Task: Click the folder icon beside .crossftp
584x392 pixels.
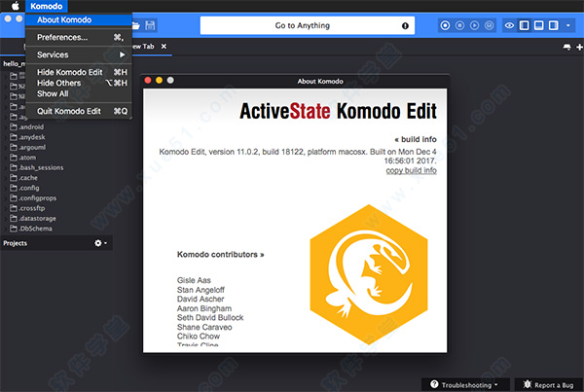Action: pyautogui.click(x=14, y=208)
